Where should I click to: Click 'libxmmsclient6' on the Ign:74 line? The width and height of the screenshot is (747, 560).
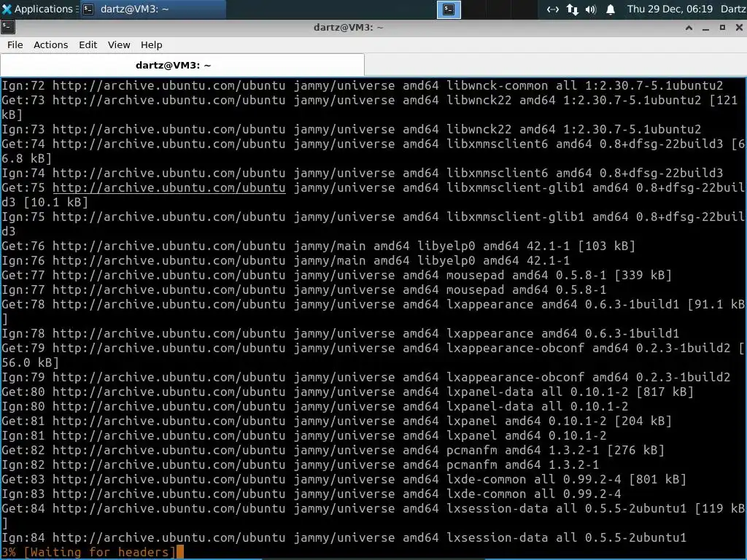tap(497, 173)
